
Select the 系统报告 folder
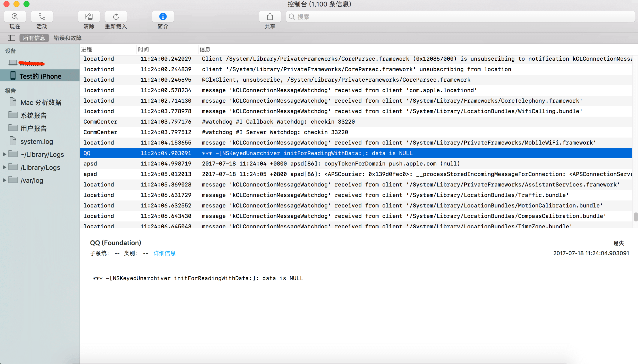click(x=33, y=116)
